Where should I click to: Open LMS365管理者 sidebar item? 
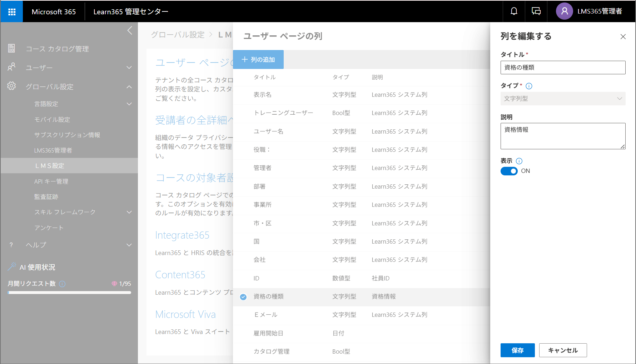coord(53,150)
